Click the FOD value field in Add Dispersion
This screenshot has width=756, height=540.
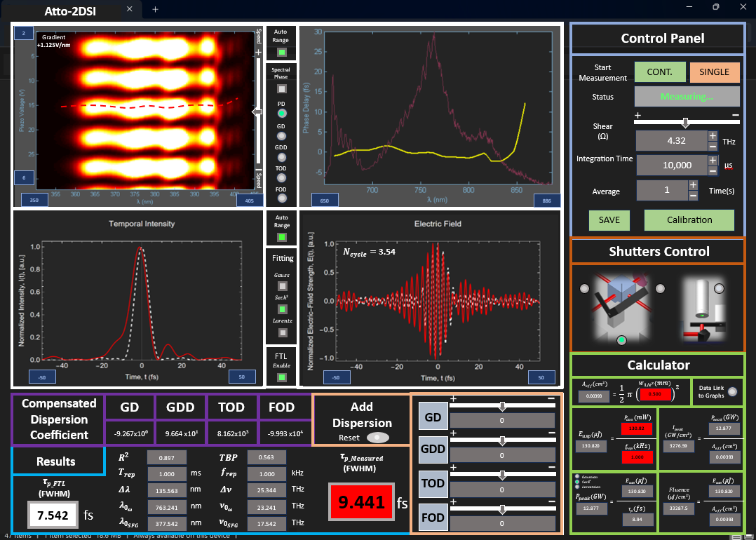[x=502, y=524]
